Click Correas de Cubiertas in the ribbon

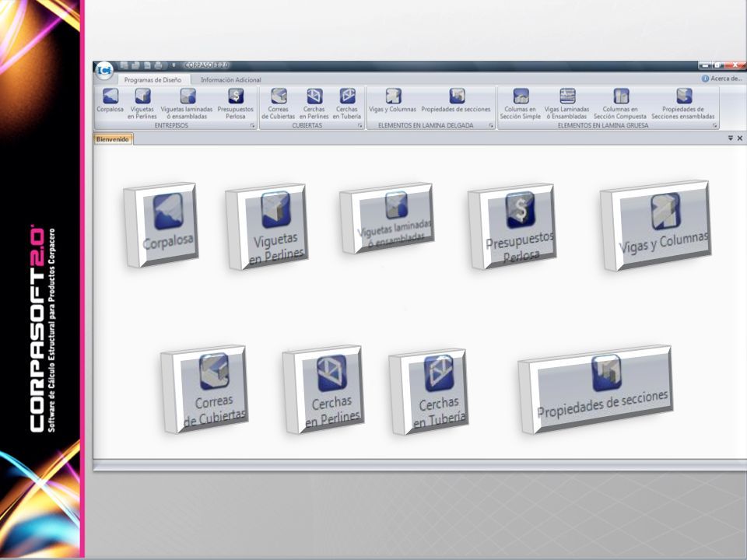(279, 103)
